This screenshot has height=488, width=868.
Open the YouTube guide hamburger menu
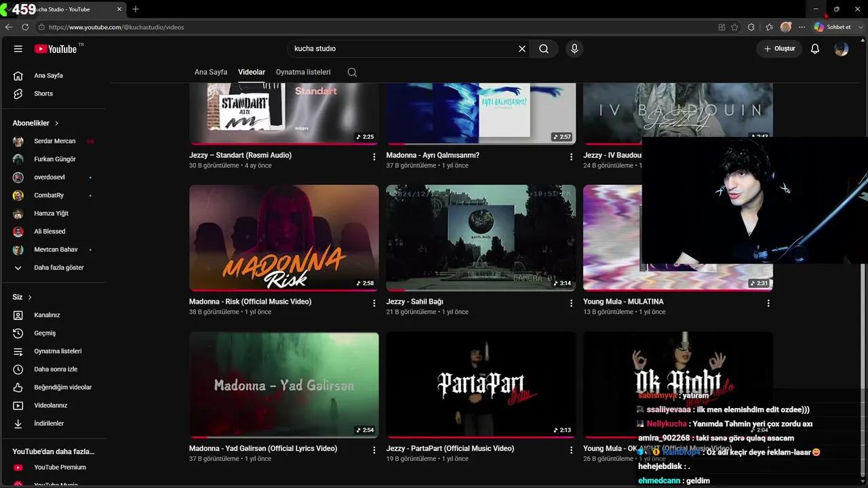point(18,49)
